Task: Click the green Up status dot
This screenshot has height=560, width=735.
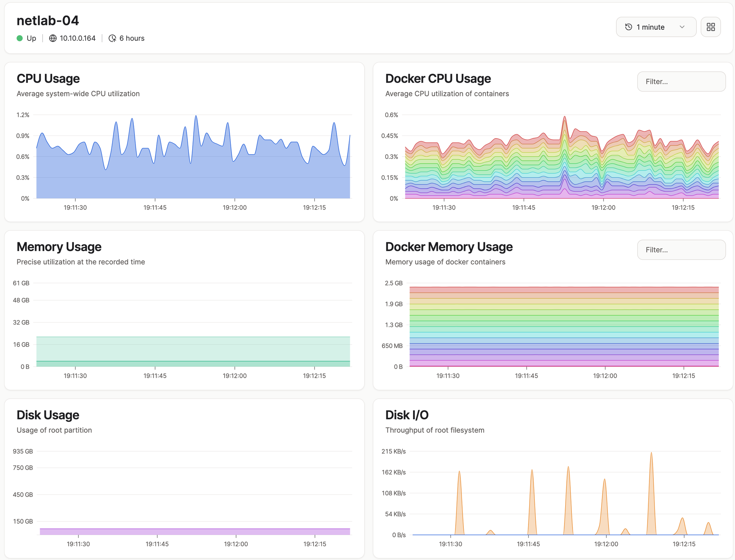Action: tap(20, 38)
